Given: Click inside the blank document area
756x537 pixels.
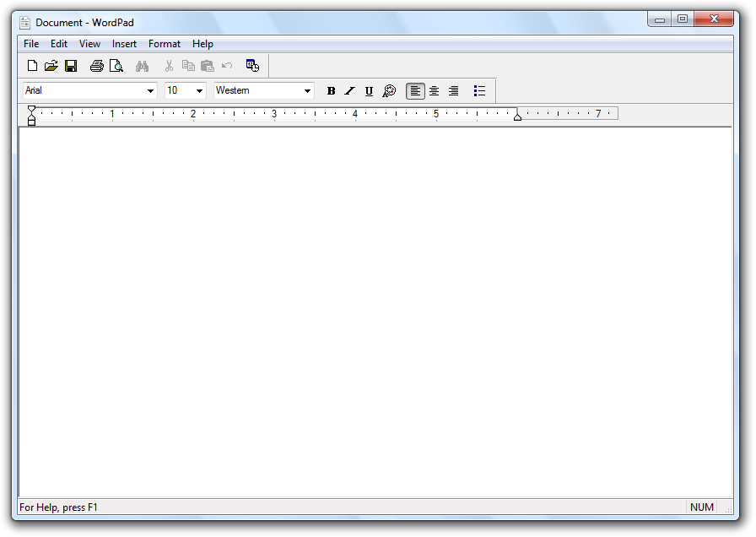Looking at the screenshot, I should tap(375, 312).
